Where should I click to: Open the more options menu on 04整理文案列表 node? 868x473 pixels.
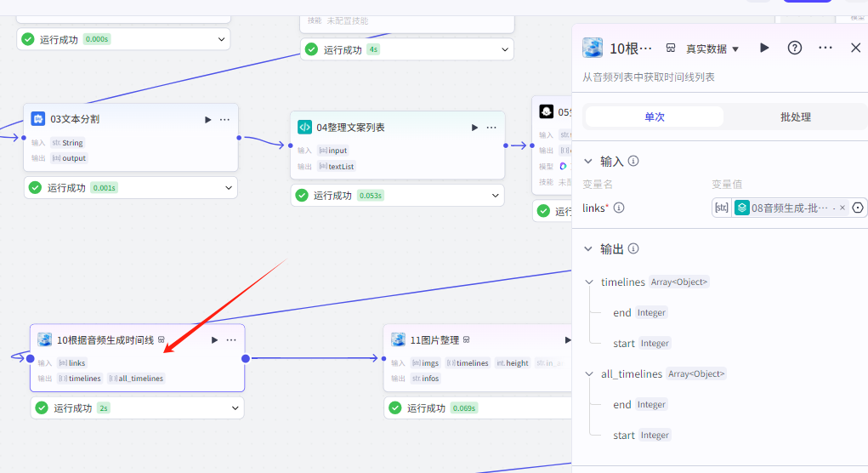[x=491, y=128]
